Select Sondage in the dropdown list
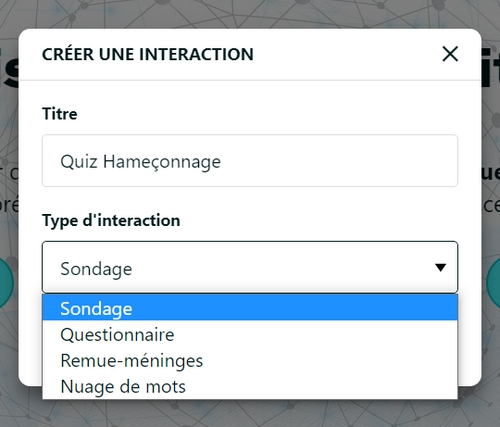The image size is (500, 427). click(x=250, y=308)
